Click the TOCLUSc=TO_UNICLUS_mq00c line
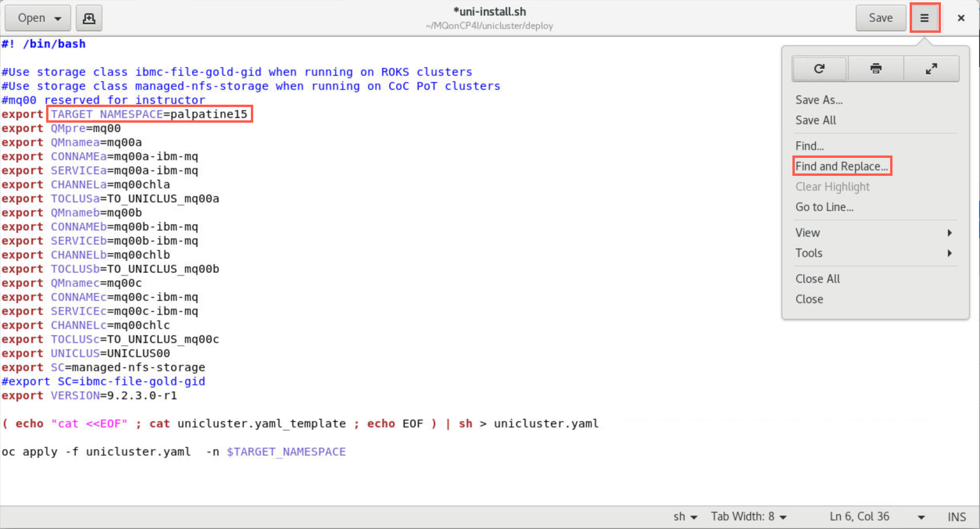This screenshot has height=529, width=980. click(x=111, y=339)
